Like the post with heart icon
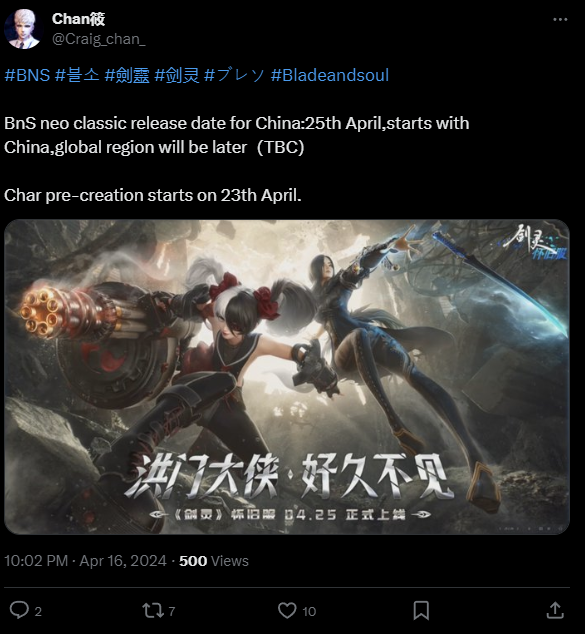 (287, 611)
